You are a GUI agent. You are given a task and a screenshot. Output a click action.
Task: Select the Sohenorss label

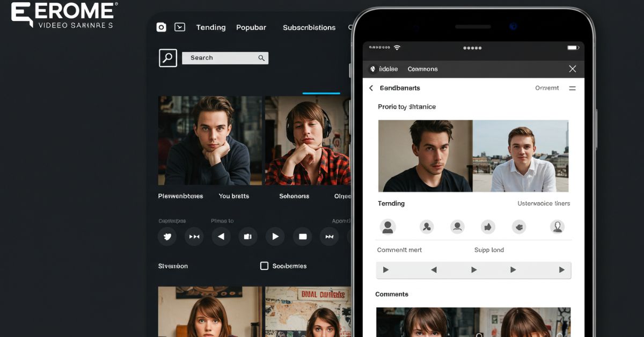(294, 196)
